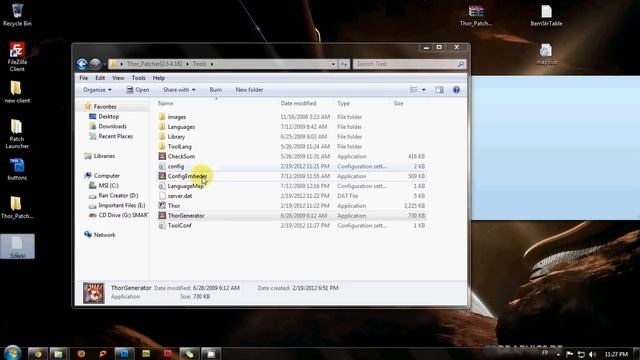Viewport: 640px width, 360px height.
Task: Sort by the Type column
Action: click(343, 104)
